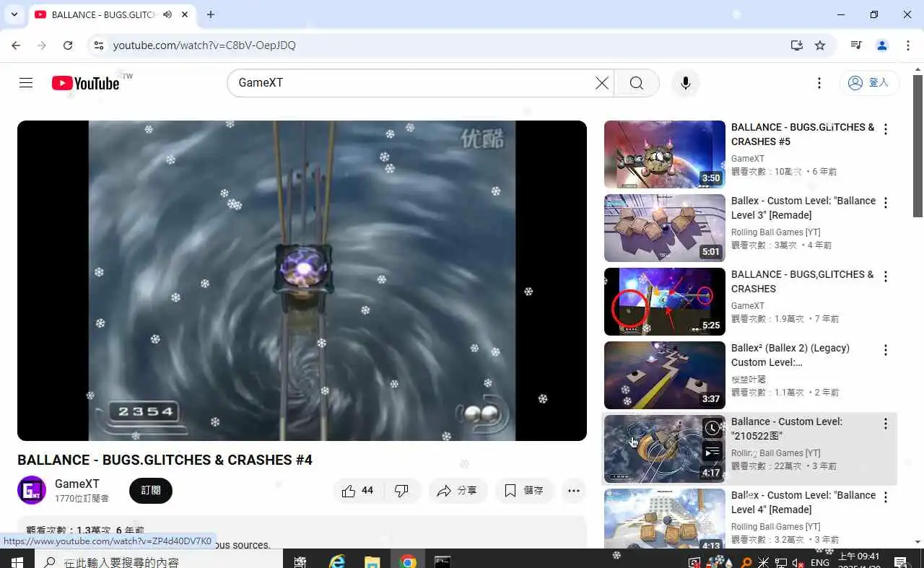Go back in browser history
This screenshot has width=924, height=568.
pyautogui.click(x=16, y=45)
